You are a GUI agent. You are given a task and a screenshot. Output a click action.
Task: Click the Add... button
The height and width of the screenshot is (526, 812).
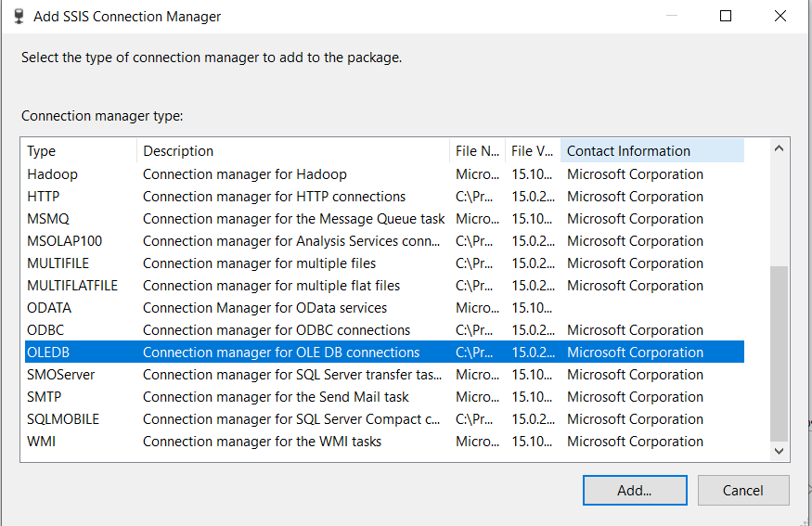(x=635, y=490)
